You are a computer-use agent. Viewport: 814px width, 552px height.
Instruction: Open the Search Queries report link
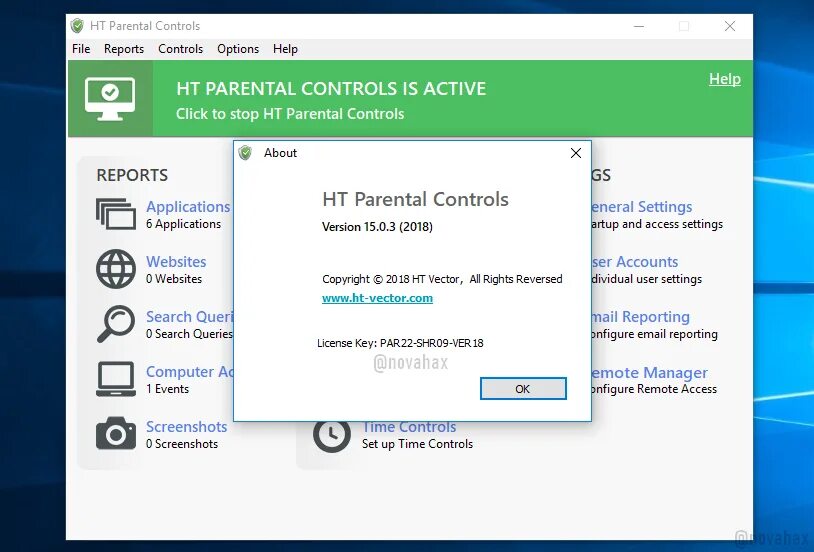(x=189, y=316)
